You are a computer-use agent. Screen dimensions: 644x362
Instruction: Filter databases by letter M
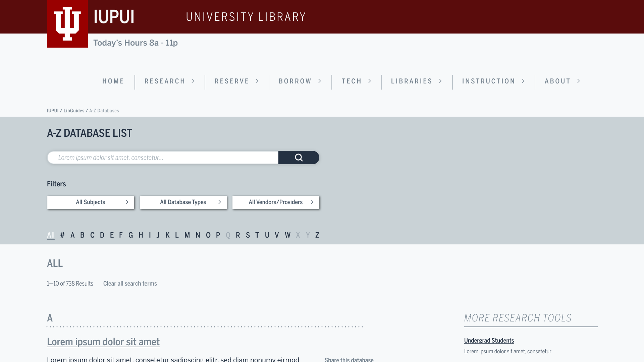[187, 235]
